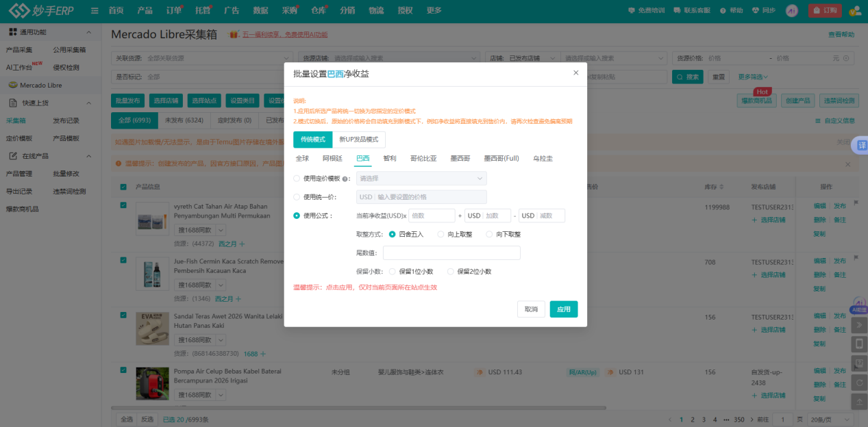Click the 爆款商机品 Hot button
The image size is (868, 427).
(756, 101)
